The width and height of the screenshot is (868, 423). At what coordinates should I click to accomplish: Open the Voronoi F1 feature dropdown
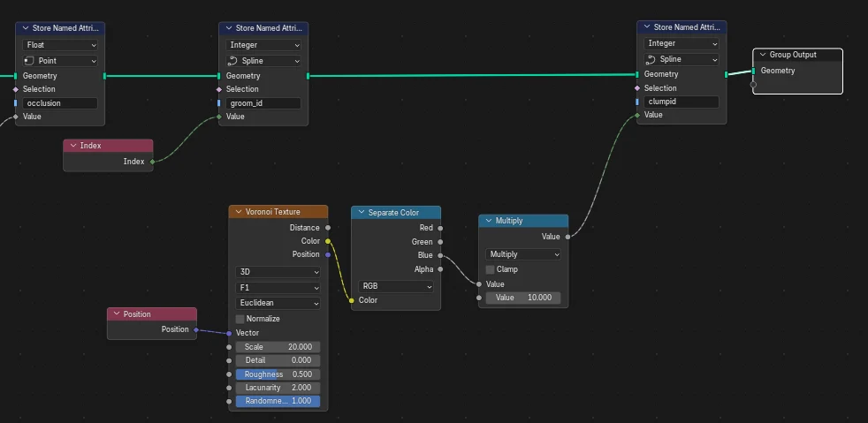pos(278,288)
